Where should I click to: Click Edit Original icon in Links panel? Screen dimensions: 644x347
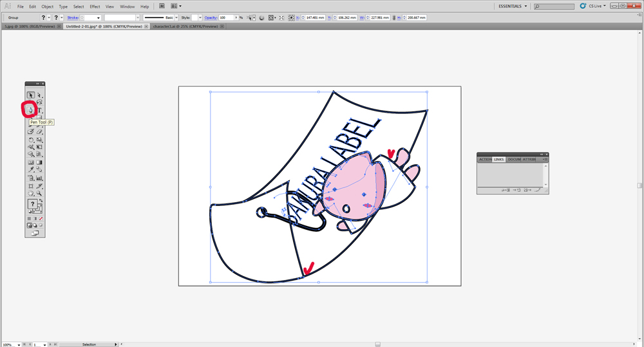538,190
